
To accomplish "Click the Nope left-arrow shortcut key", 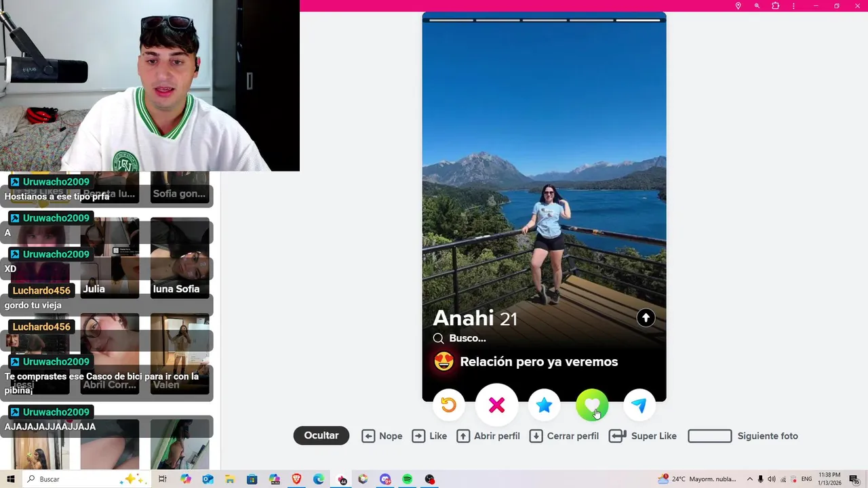I will tap(368, 436).
